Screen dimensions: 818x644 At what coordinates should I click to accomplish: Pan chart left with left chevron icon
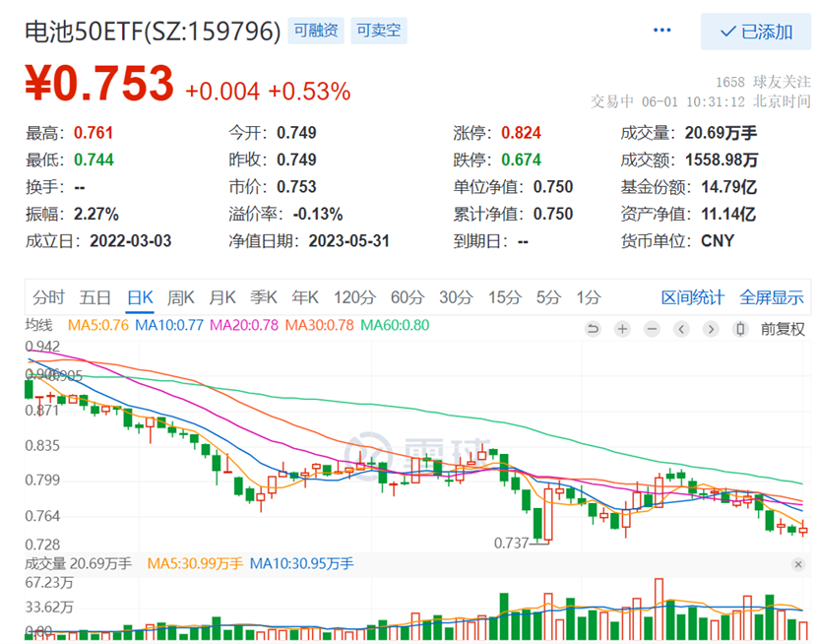(681, 329)
